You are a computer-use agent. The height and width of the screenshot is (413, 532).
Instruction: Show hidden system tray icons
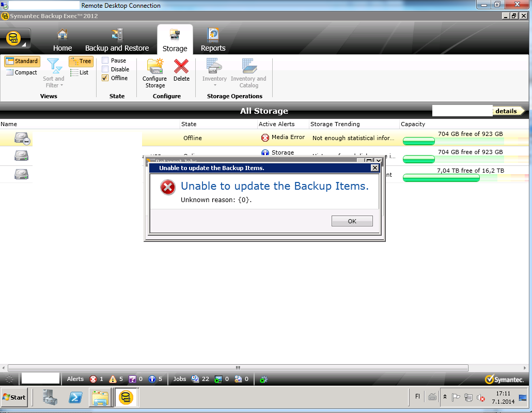[x=445, y=396]
